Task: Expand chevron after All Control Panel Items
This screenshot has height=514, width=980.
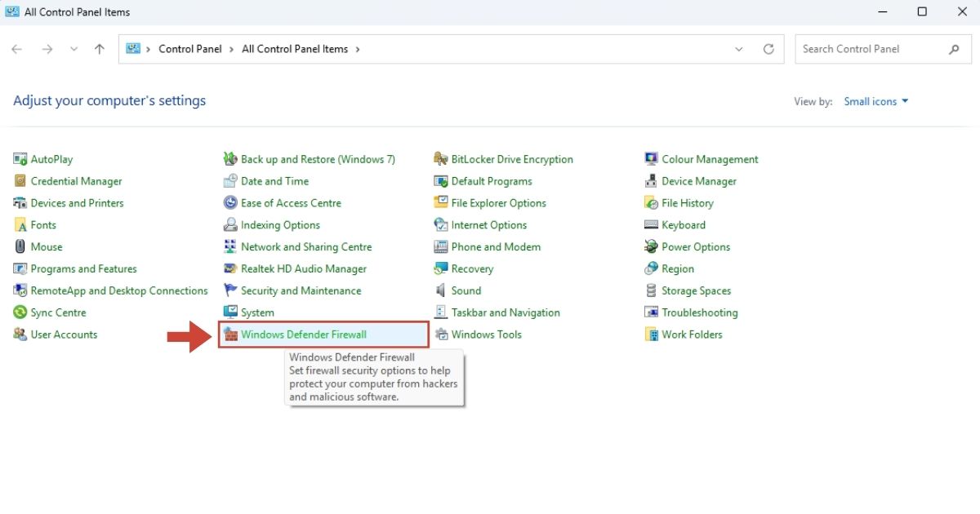Action: (x=358, y=49)
